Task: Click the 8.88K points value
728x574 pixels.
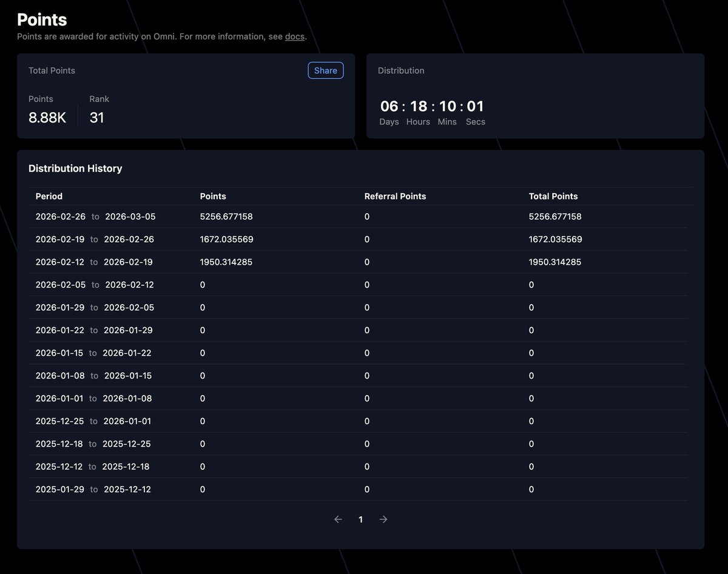Action: click(47, 118)
